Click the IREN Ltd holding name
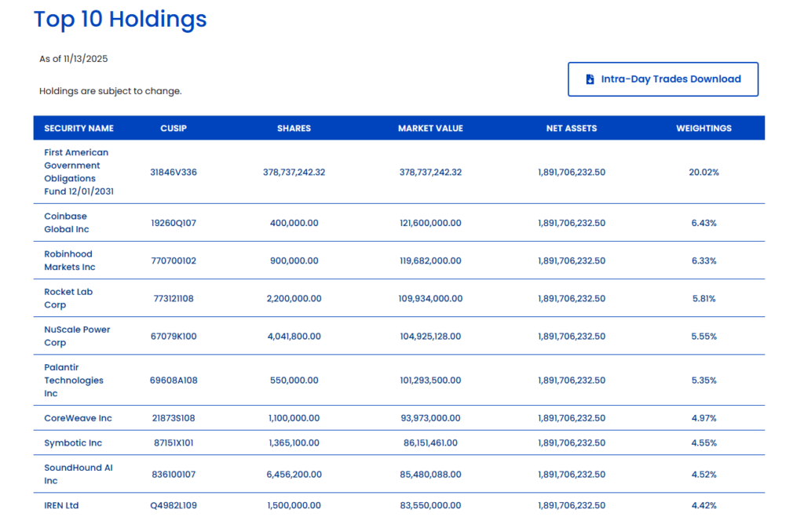This screenshot has width=804, height=532. point(61,505)
